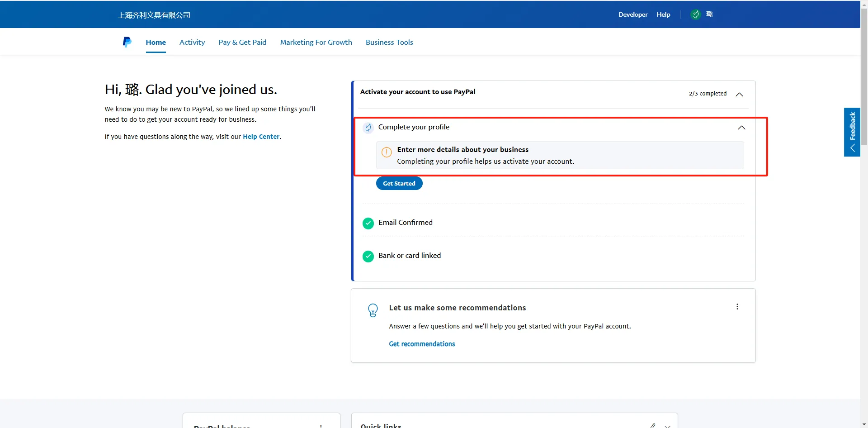Click the Developer link in header
The image size is (868, 428).
(633, 14)
